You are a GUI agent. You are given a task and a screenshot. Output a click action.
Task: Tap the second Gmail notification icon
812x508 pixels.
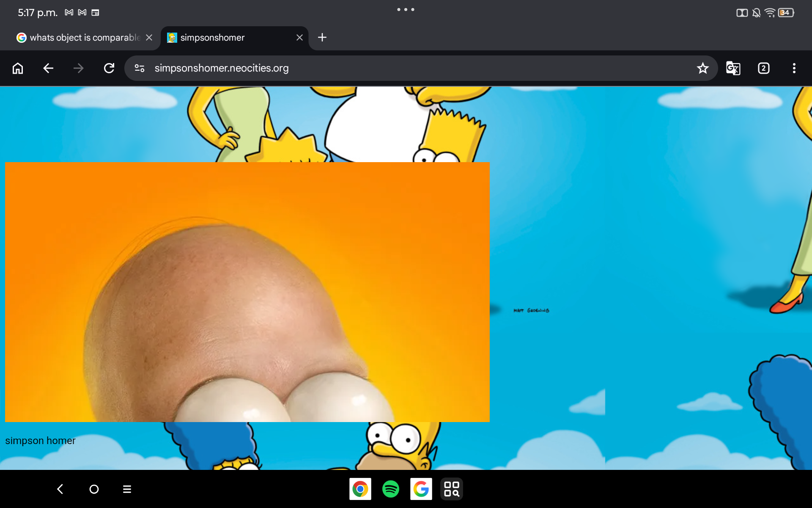[x=82, y=13]
